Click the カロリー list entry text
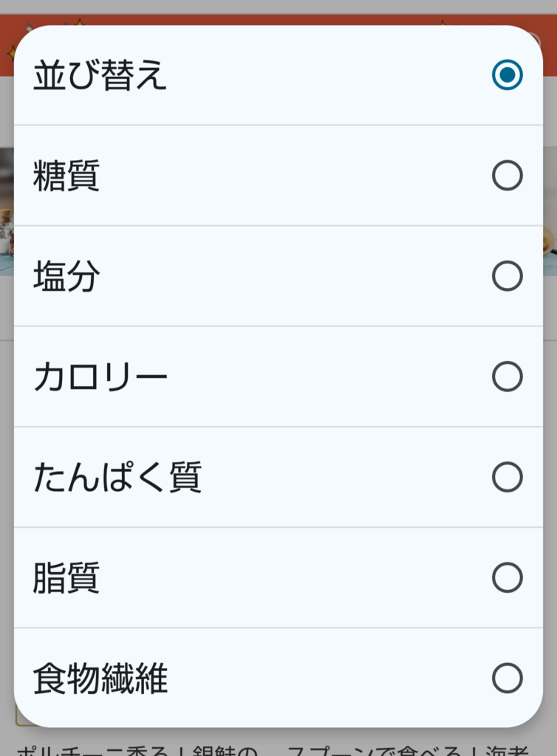557x756 pixels. tap(100, 377)
